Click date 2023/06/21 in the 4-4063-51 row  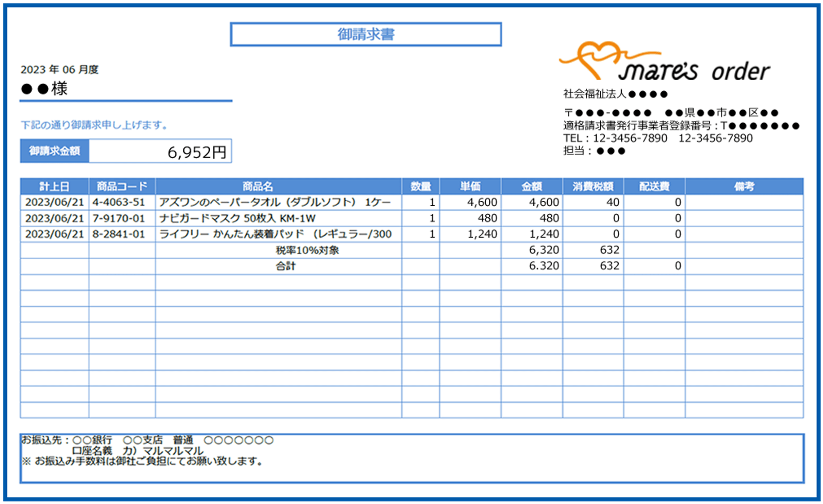pyautogui.click(x=55, y=202)
